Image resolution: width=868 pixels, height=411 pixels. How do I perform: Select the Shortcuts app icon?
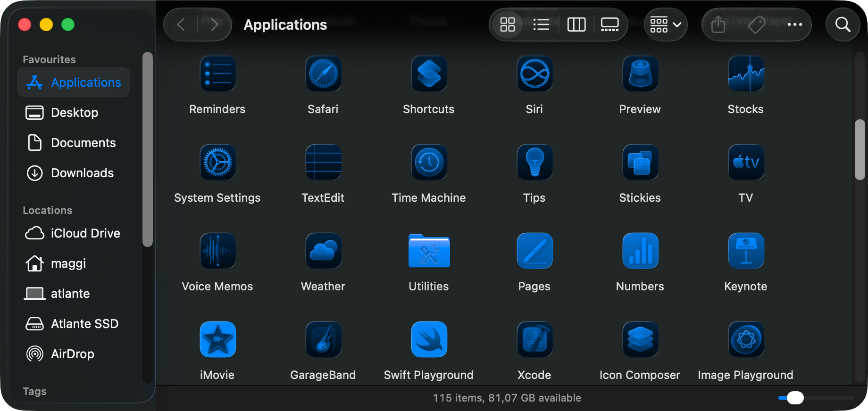coord(429,74)
